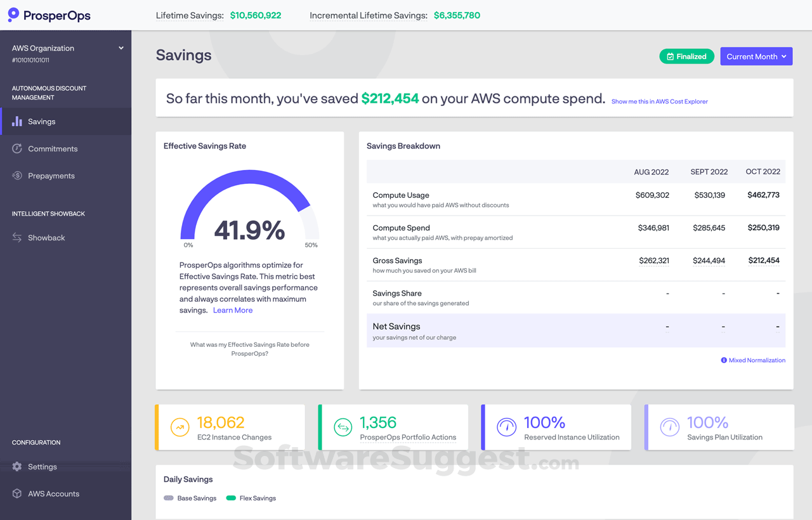Toggle the Base Savings legend item
The width and height of the screenshot is (812, 520).
coord(189,498)
